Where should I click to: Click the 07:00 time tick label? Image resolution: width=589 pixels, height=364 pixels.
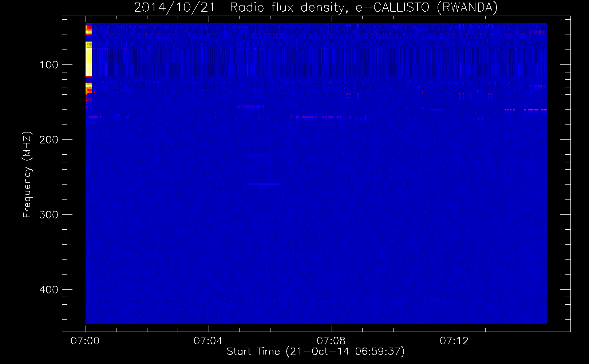[85, 341]
